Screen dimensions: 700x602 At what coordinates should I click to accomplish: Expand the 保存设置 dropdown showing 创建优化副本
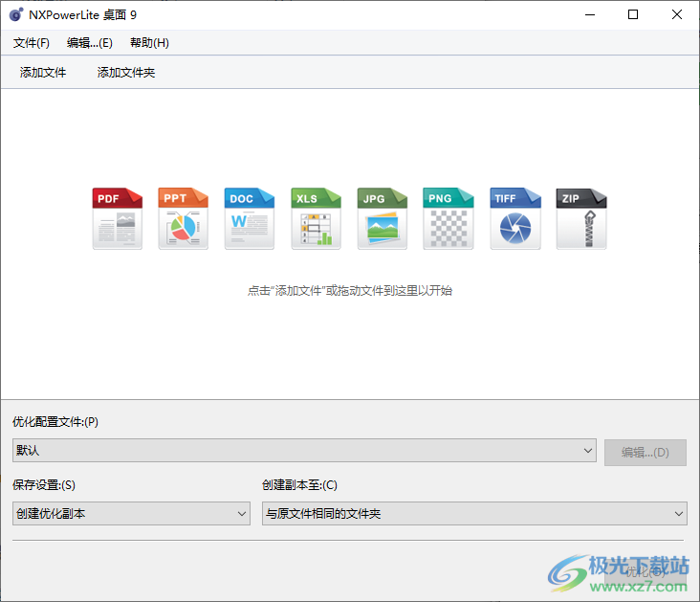[x=131, y=514]
